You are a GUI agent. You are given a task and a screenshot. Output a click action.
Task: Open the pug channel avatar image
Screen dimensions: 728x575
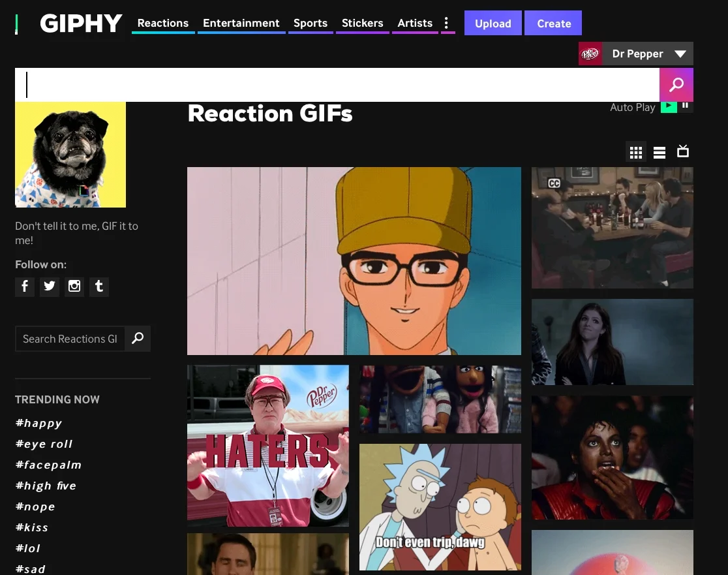70,155
